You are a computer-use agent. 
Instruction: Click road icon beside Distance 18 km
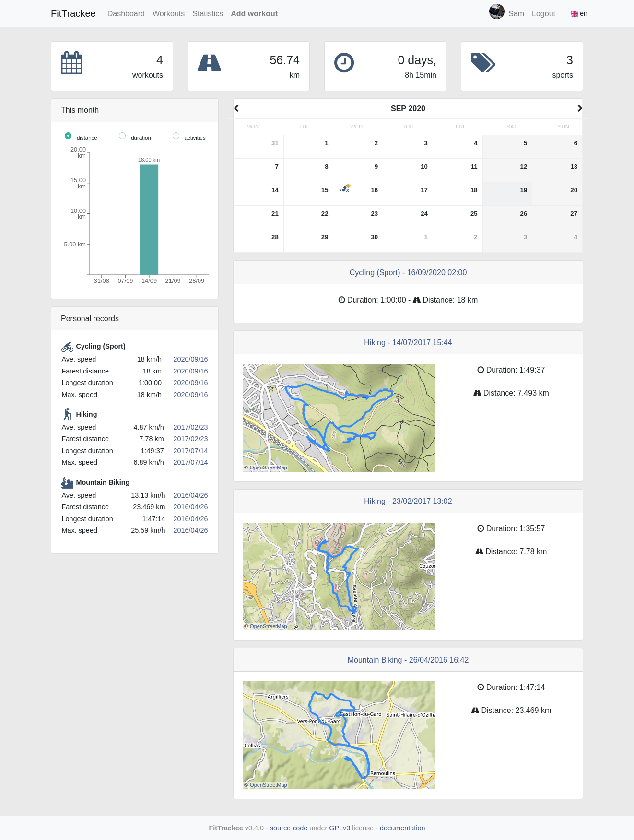tap(417, 300)
